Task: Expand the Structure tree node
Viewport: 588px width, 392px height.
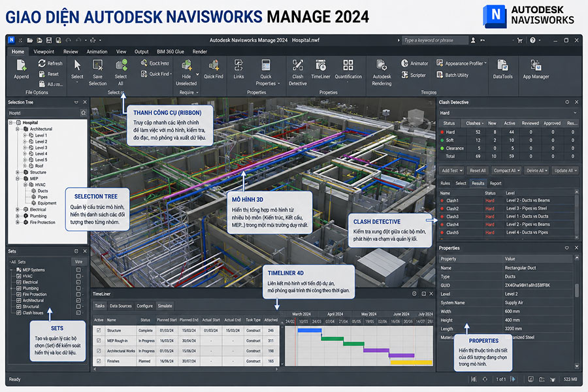Action: (x=17, y=172)
